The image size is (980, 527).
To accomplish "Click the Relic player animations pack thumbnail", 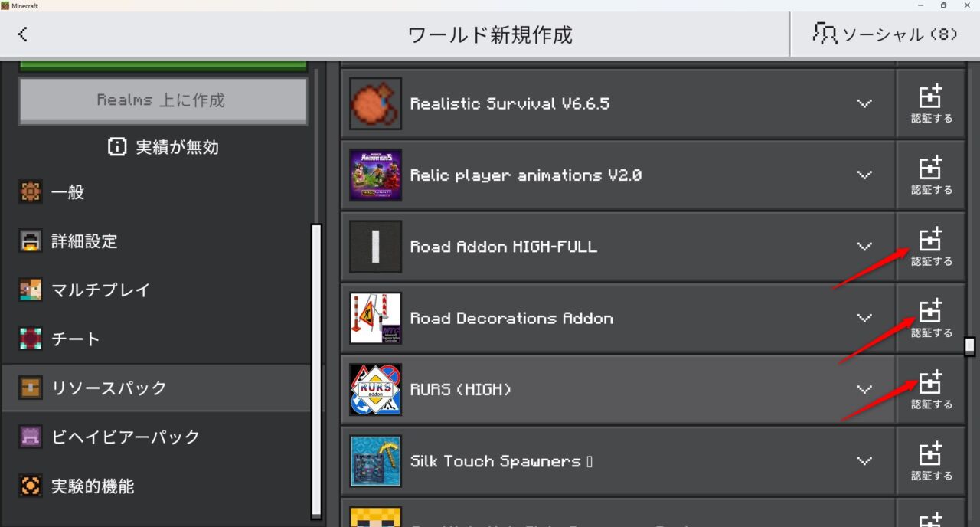I will click(375, 175).
